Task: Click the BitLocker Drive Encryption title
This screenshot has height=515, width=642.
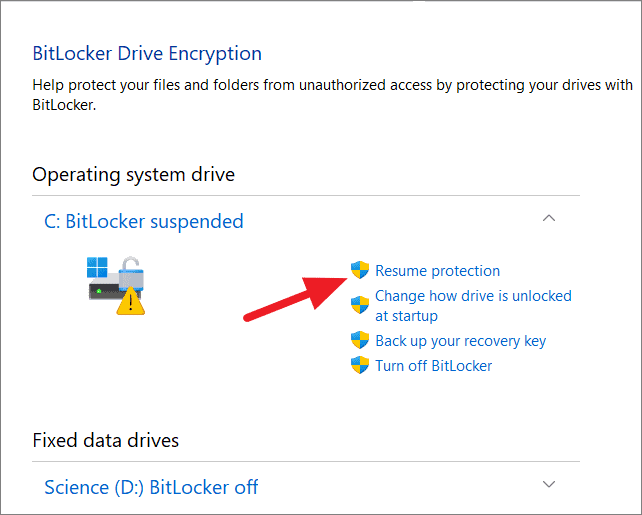Action: pos(147,54)
